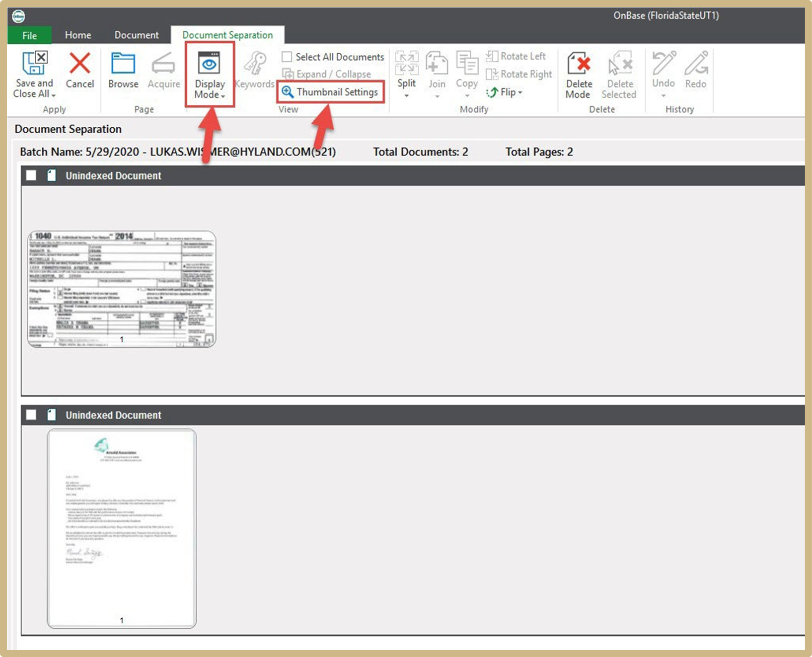This screenshot has width=812, height=657.
Task: Click the Join icon
Action: pyautogui.click(x=437, y=70)
